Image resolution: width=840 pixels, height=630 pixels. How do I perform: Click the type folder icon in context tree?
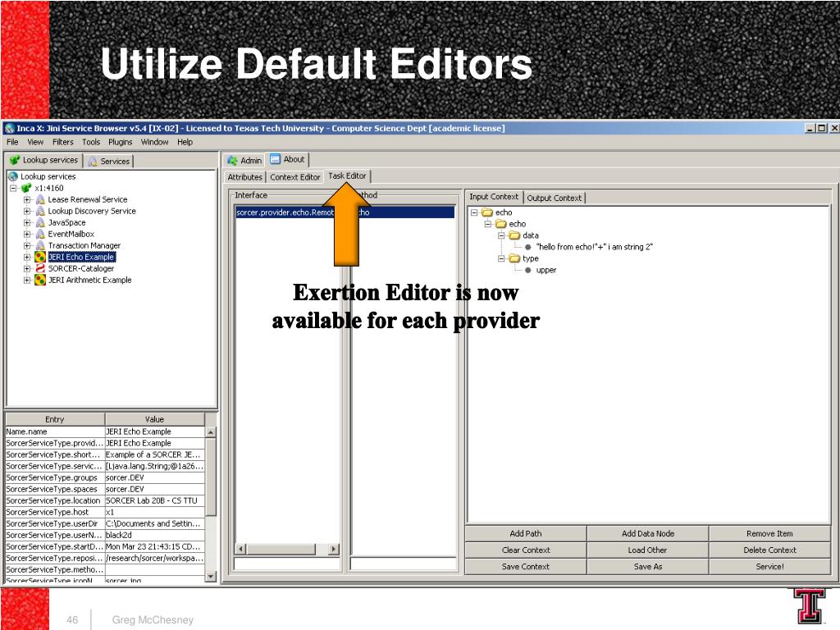(514, 258)
